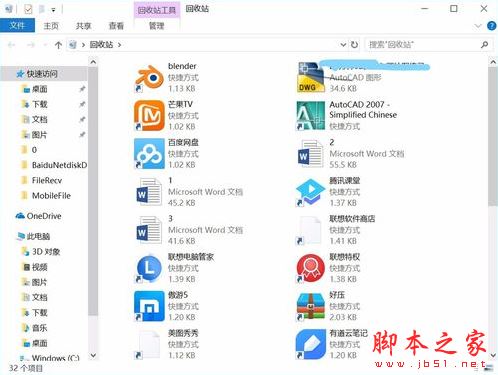This screenshot has height=375, width=498.
Task: Open the 管理 ribbon tab
Action: coord(157,26)
